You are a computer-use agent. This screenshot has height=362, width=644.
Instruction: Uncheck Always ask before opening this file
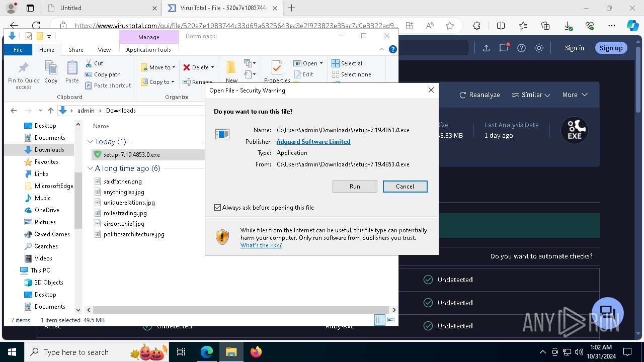(x=217, y=208)
